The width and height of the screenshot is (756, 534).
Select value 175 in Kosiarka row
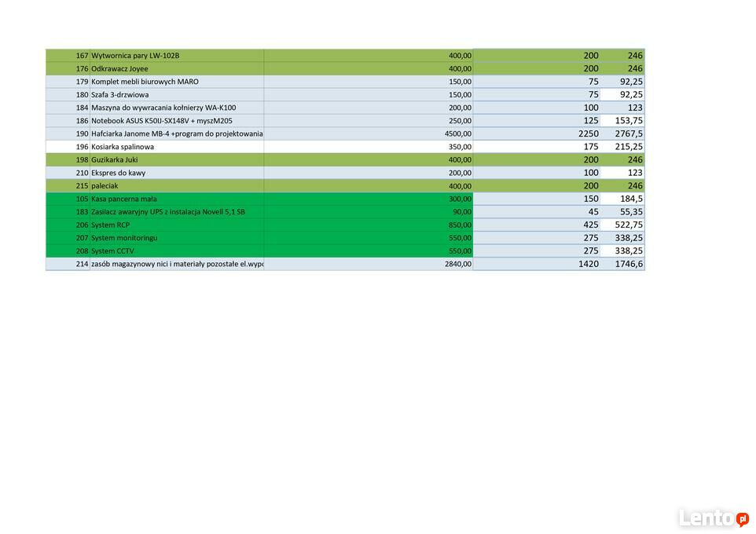point(537,147)
